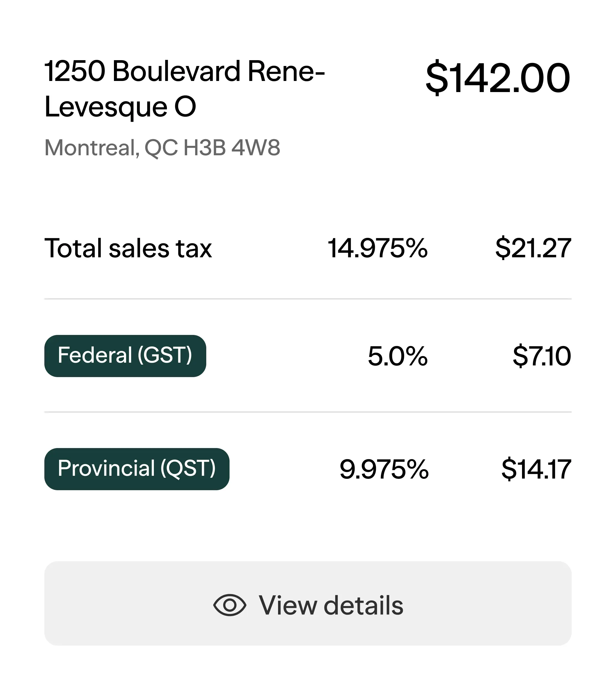Click the $14.17 QST amount
This screenshot has width=616, height=689.
point(536,469)
